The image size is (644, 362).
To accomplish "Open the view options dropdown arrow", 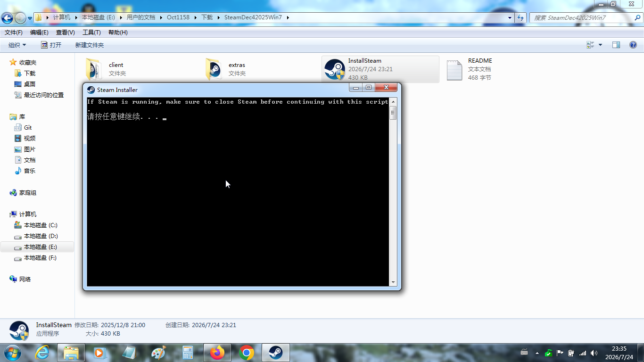I will [x=600, y=45].
